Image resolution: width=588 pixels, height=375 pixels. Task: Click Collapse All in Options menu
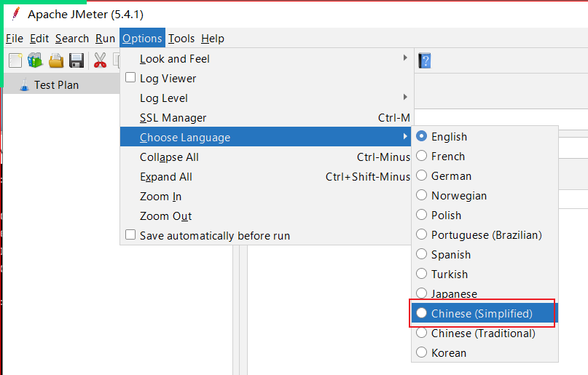pos(169,157)
